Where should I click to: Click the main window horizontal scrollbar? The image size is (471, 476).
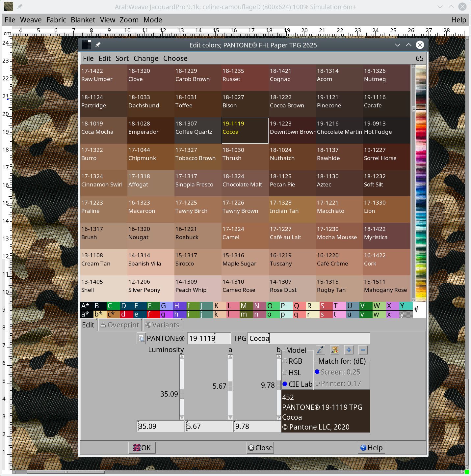238,472
